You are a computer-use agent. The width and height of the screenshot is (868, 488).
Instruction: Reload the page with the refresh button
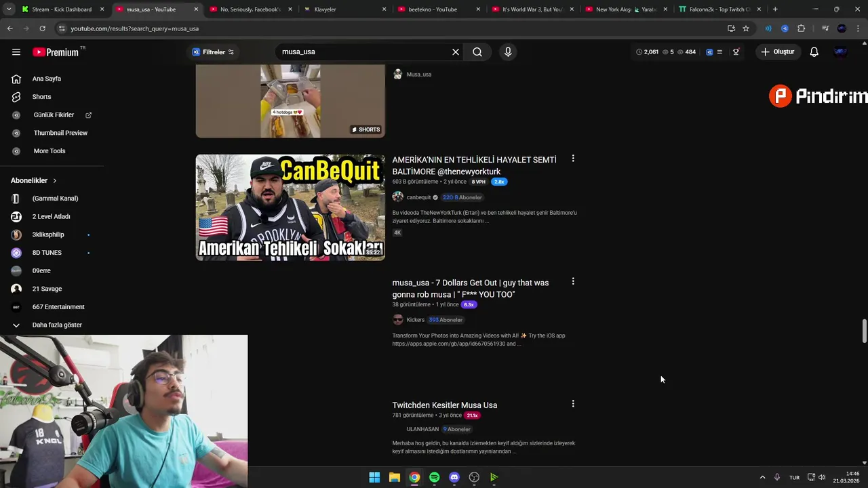point(42,28)
